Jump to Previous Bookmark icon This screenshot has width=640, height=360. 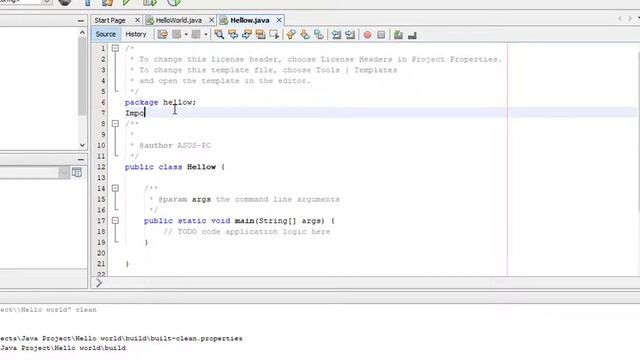(x=291, y=35)
